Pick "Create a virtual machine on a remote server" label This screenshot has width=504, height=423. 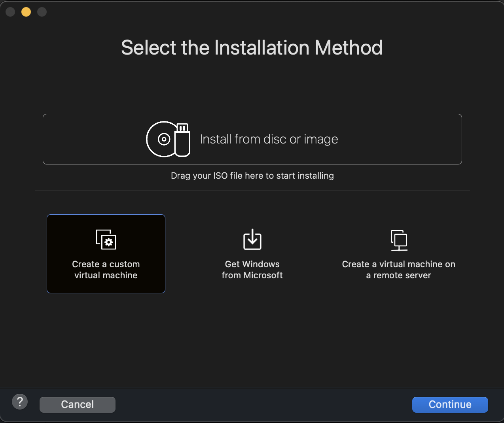tap(398, 270)
